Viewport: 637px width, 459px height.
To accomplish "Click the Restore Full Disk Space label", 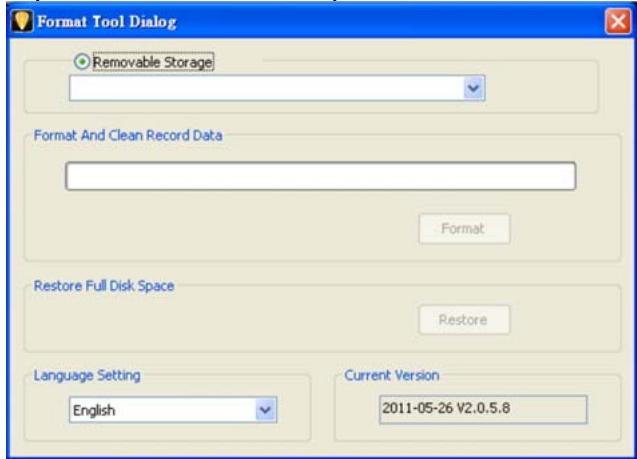I will click(x=104, y=286).
